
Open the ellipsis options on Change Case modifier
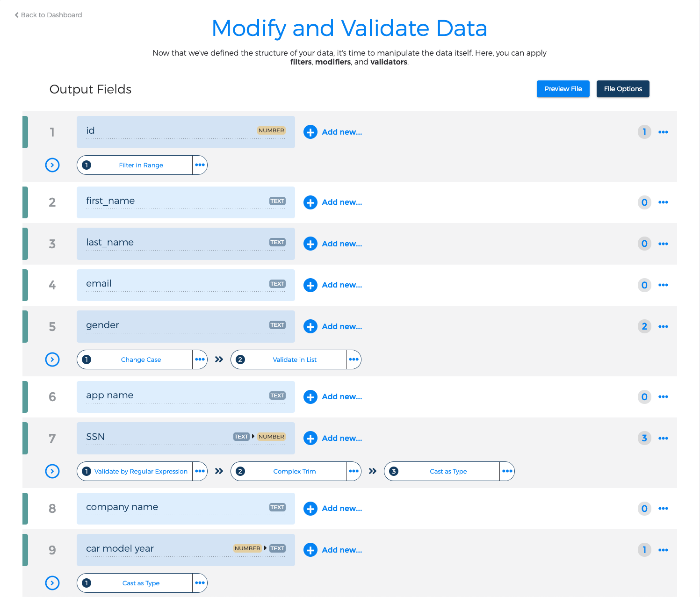click(200, 360)
